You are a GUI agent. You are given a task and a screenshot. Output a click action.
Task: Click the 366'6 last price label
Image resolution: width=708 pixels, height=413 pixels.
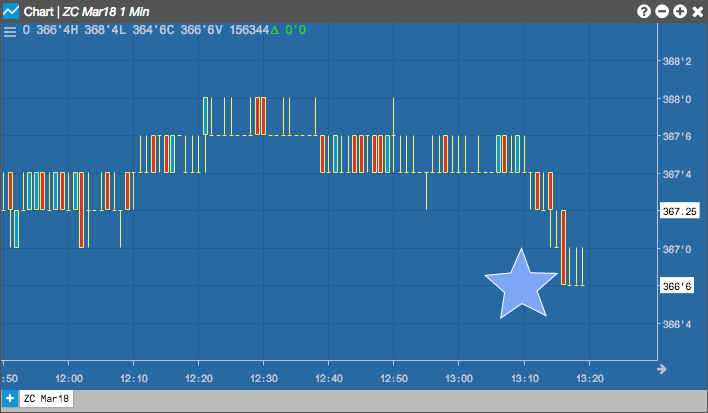pyautogui.click(x=676, y=286)
